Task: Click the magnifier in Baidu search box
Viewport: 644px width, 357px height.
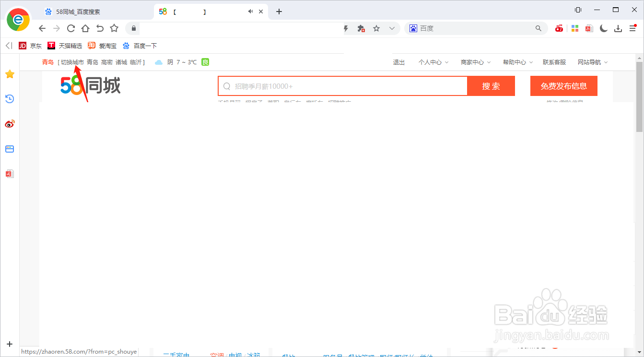Action: [539, 28]
